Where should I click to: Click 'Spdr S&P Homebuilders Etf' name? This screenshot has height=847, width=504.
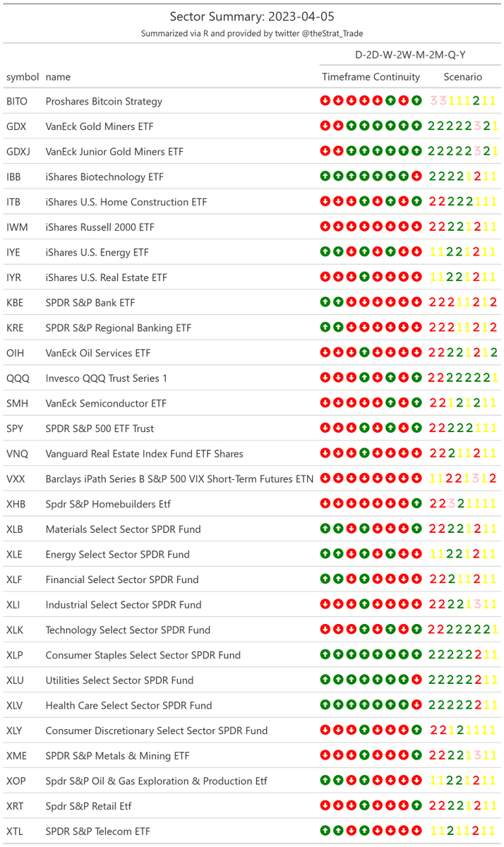click(x=108, y=504)
